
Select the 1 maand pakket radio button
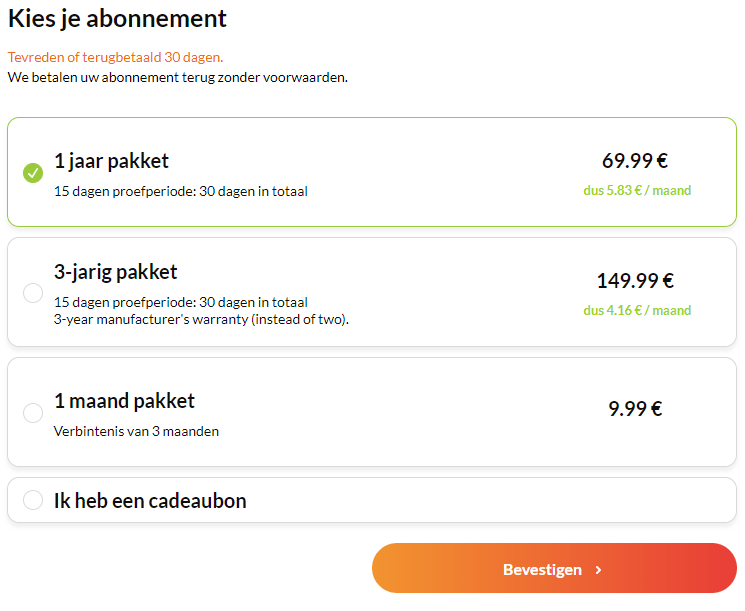pos(33,413)
